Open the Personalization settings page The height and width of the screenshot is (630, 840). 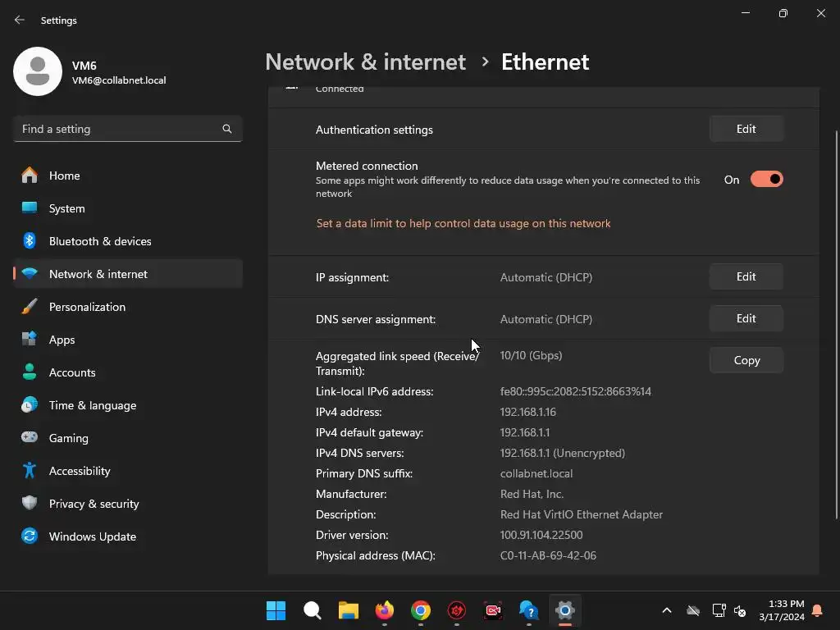87,307
